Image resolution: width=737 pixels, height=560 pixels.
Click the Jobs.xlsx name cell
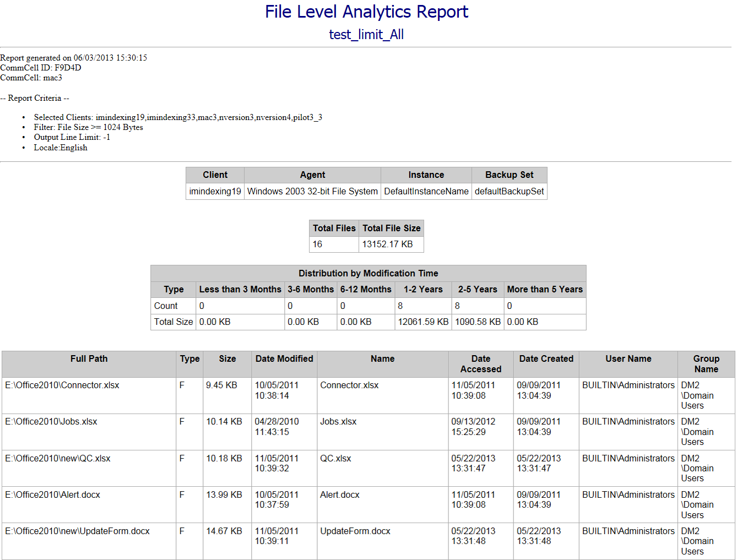pyautogui.click(x=338, y=422)
